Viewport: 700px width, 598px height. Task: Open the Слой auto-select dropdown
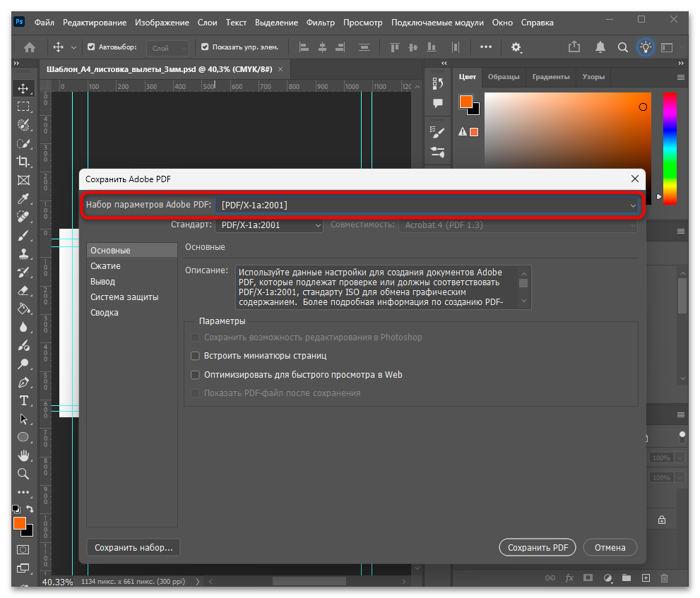pos(168,48)
